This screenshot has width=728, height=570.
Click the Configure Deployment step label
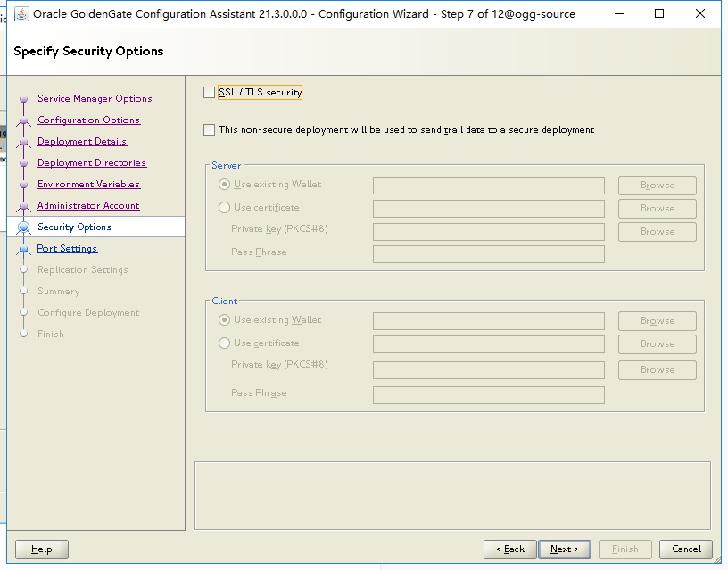[x=88, y=312]
